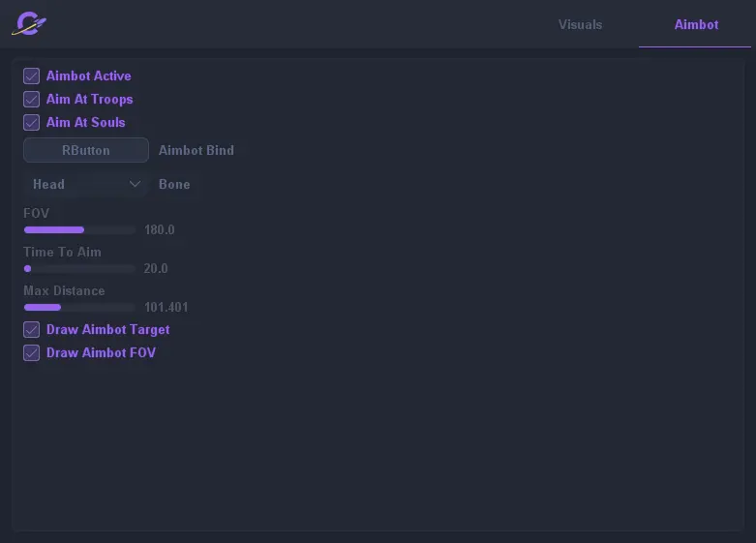Toggle the Draw Aimbot FOV checkbox
The height and width of the screenshot is (543, 756).
(x=32, y=352)
